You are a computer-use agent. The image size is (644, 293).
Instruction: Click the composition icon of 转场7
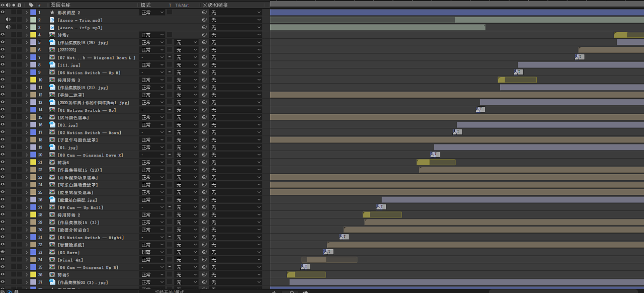[52, 35]
